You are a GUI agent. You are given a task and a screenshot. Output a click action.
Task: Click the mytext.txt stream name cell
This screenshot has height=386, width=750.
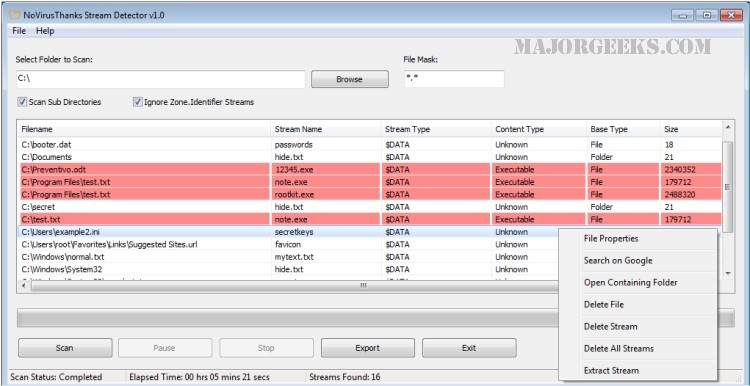click(294, 257)
